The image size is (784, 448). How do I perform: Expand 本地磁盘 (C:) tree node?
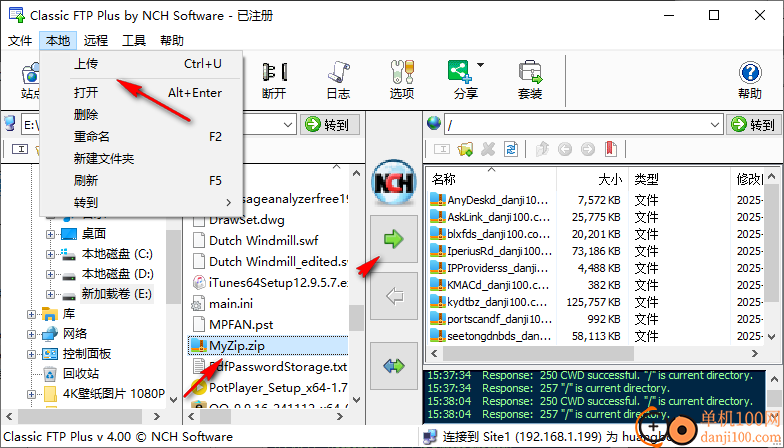tap(50, 254)
